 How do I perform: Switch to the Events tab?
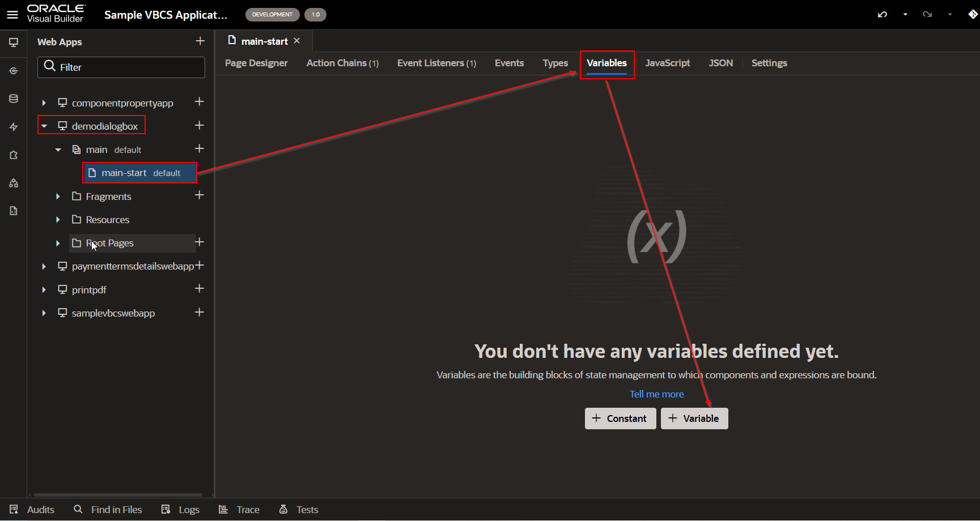[x=509, y=63]
